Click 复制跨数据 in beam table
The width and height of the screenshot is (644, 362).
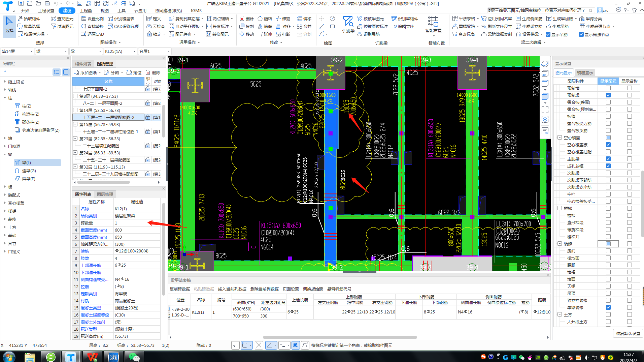[x=180, y=289]
